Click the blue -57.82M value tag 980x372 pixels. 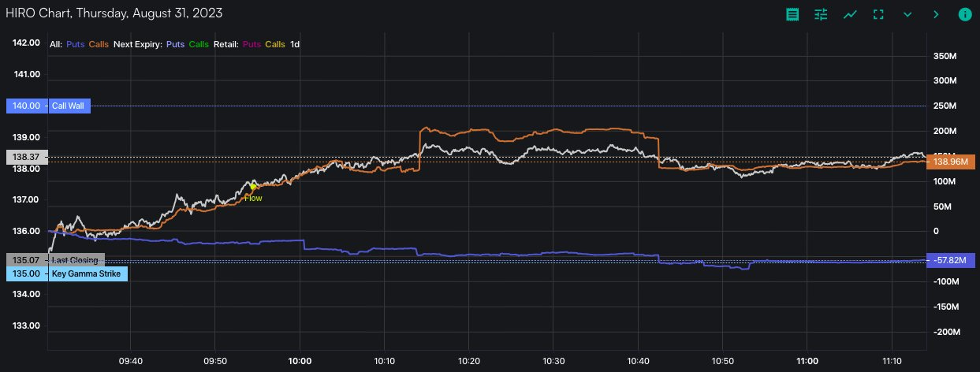tap(952, 259)
